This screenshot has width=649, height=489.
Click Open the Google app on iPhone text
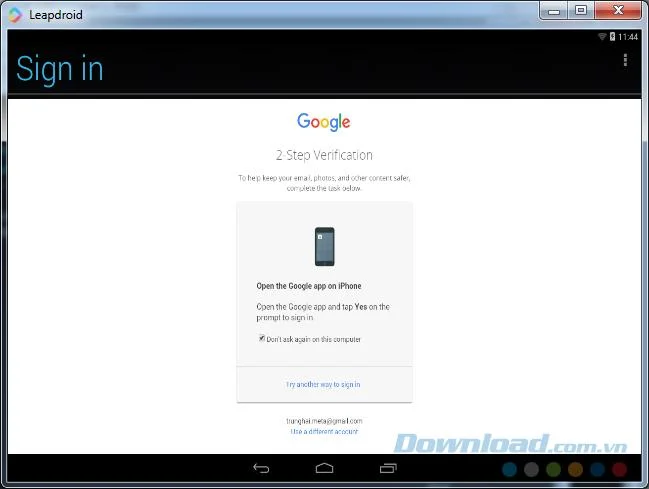pyautogui.click(x=309, y=286)
